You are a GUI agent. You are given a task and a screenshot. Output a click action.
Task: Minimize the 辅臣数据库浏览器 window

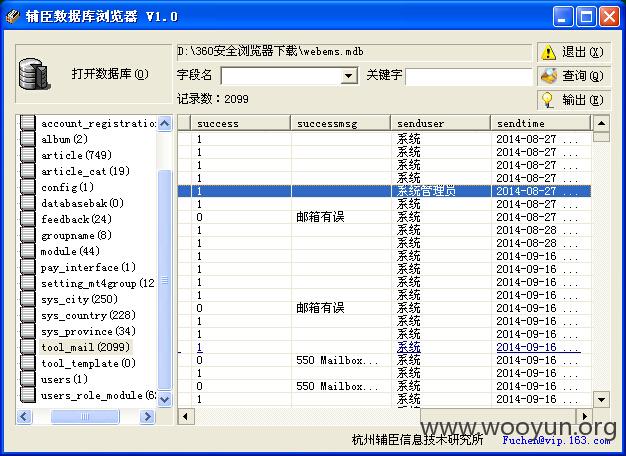coord(563,17)
